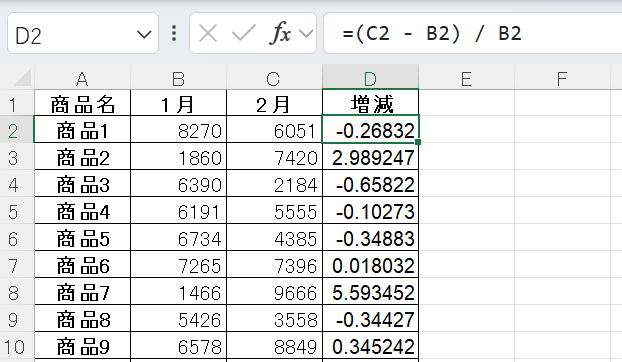Select row 4 header
The height and width of the screenshot is (362, 622).
17,184
